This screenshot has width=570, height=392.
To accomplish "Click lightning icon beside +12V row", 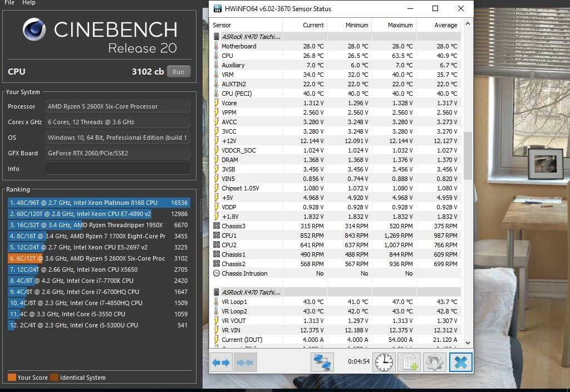I will pos(217,141).
